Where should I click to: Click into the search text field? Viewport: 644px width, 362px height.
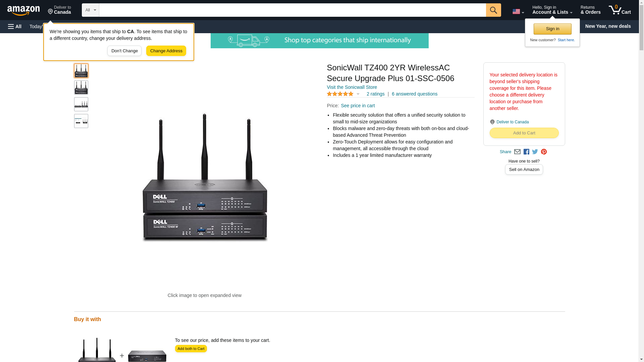point(292,10)
